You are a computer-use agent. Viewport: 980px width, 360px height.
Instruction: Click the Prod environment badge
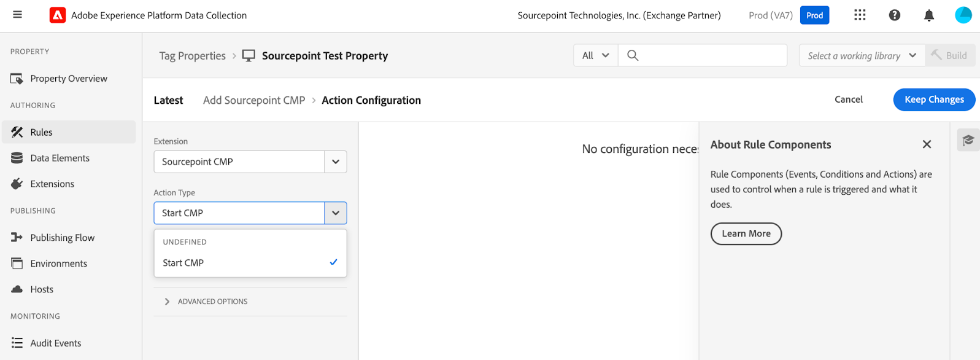click(814, 15)
